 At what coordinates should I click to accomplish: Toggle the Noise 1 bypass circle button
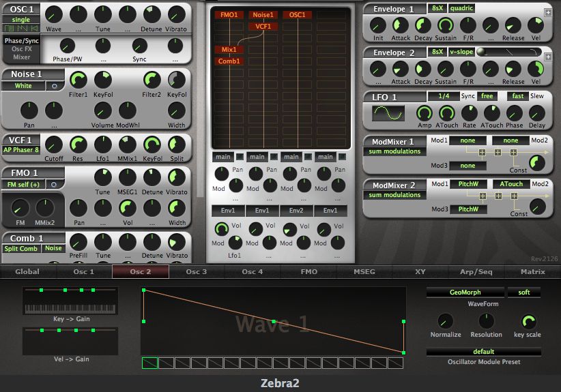55,86
